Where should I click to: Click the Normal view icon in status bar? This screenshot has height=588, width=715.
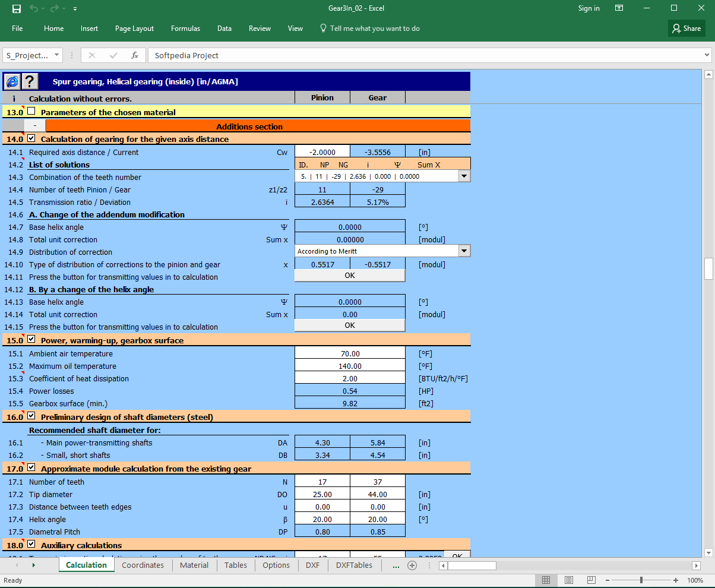pos(546,580)
